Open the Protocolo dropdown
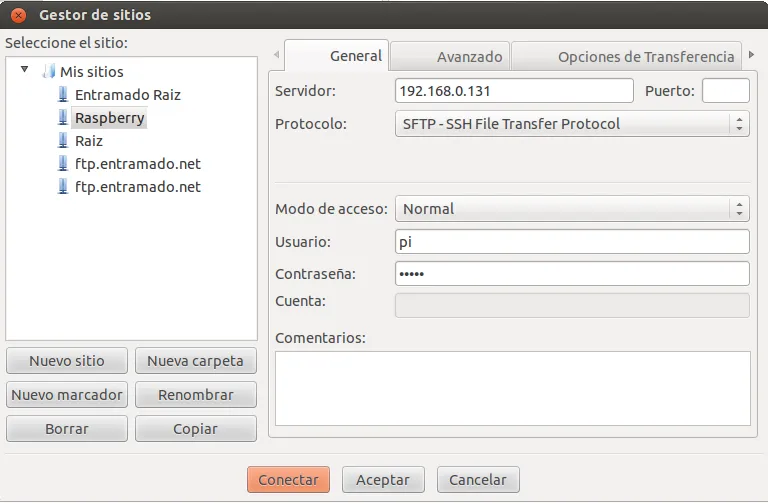This screenshot has width=768, height=504. click(x=572, y=124)
